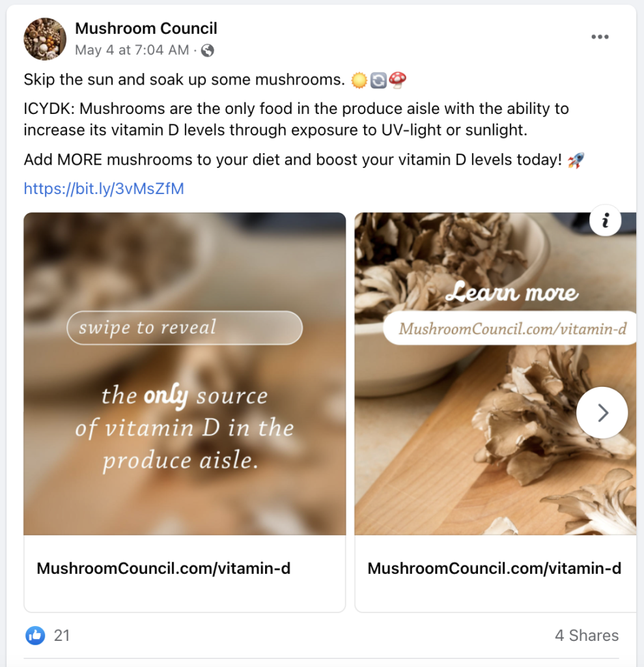Click first card's MushroomCouncil.com/vitamin-d caption
The width and height of the screenshot is (644, 667).
pyautogui.click(x=163, y=568)
